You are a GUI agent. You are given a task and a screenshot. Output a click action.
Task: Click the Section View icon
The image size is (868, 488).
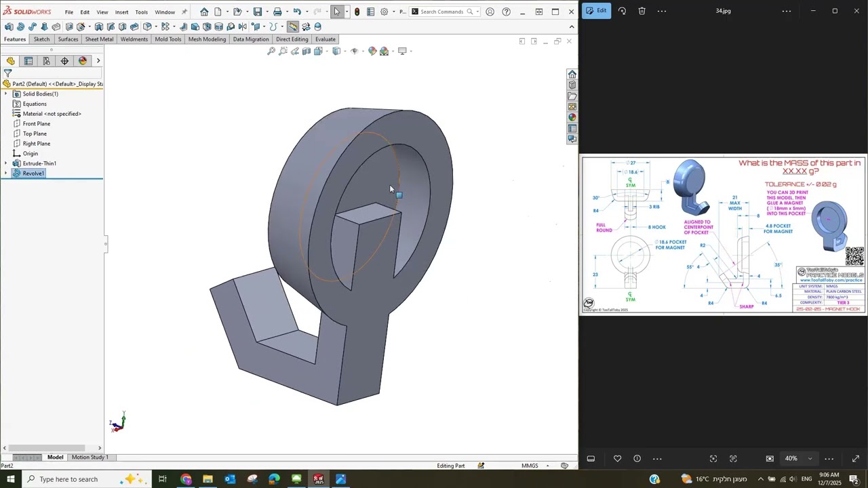(x=307, y=51)
